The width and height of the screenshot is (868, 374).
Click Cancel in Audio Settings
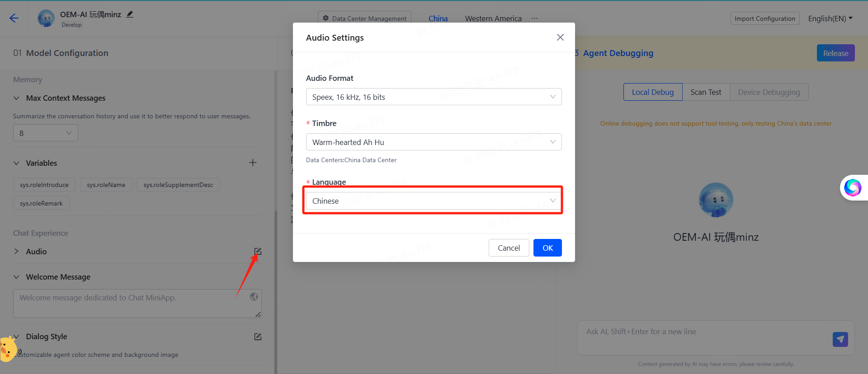(509, 248)
